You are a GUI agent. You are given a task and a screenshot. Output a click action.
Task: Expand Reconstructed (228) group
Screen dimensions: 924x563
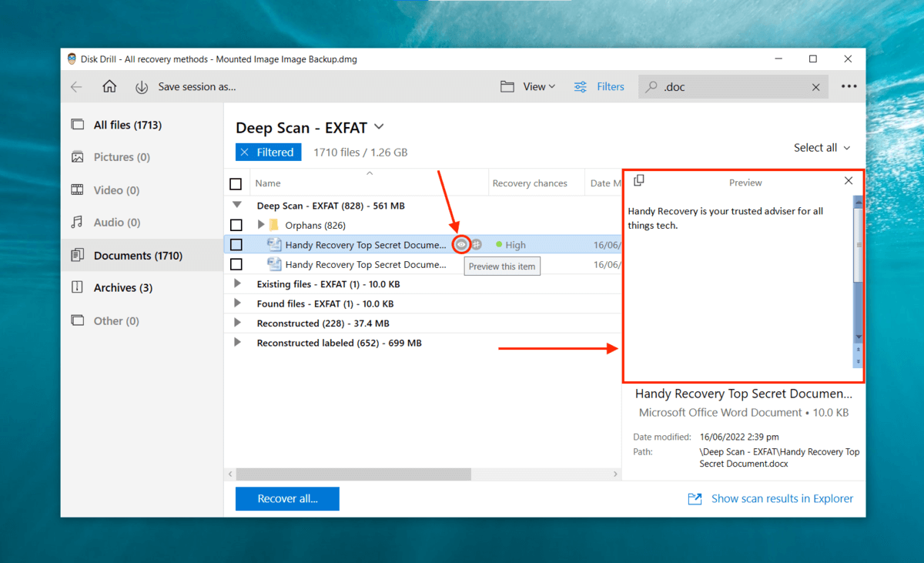237,323
